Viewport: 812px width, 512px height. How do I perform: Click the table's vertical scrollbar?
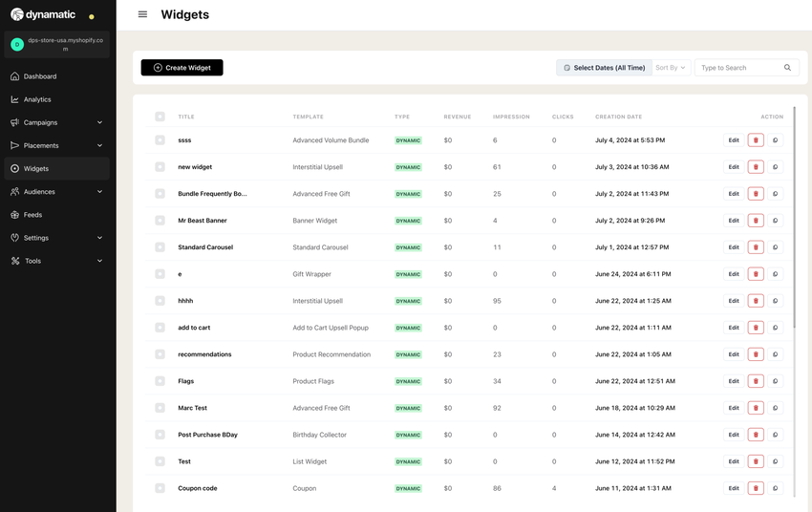[795, 218]
